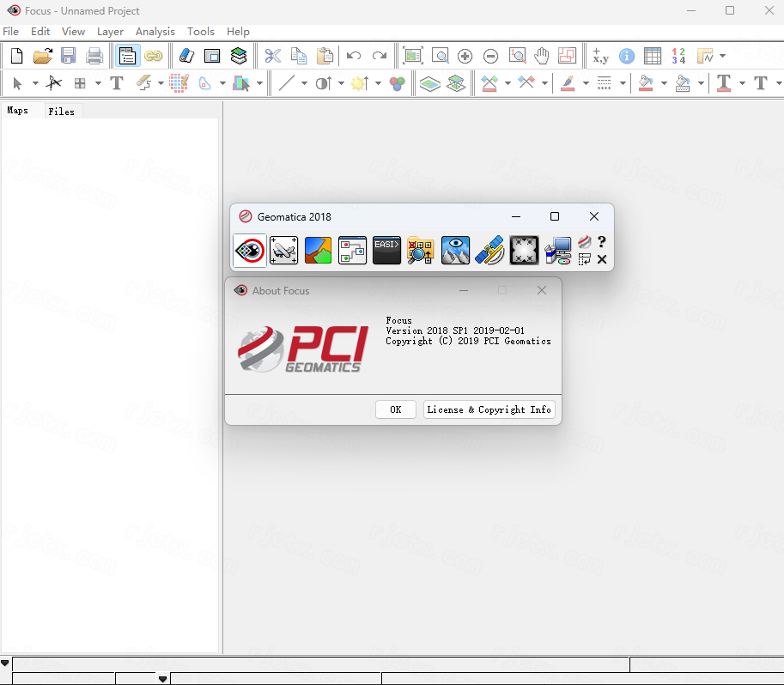The height and width of the screenshot is (685, 784).
Task: Expand the selection arrow tool dropdown
Action: click(35, 83)
